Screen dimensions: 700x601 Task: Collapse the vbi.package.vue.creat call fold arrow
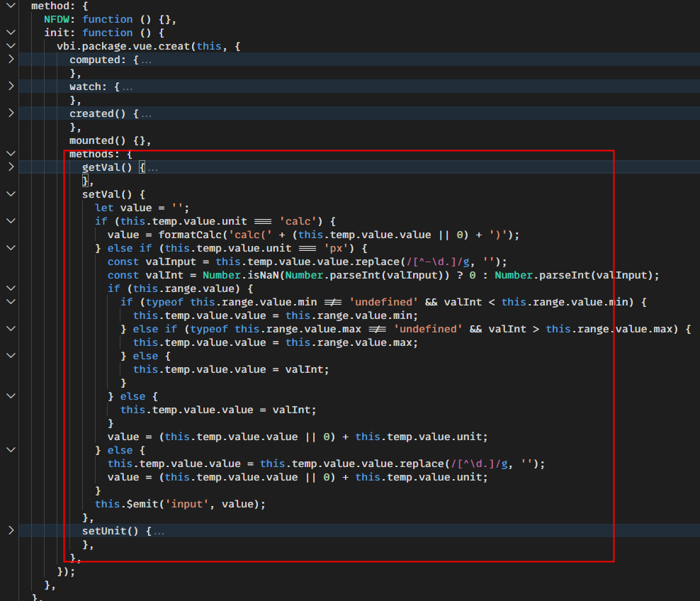pyautogui.click(x=11, y=45)
